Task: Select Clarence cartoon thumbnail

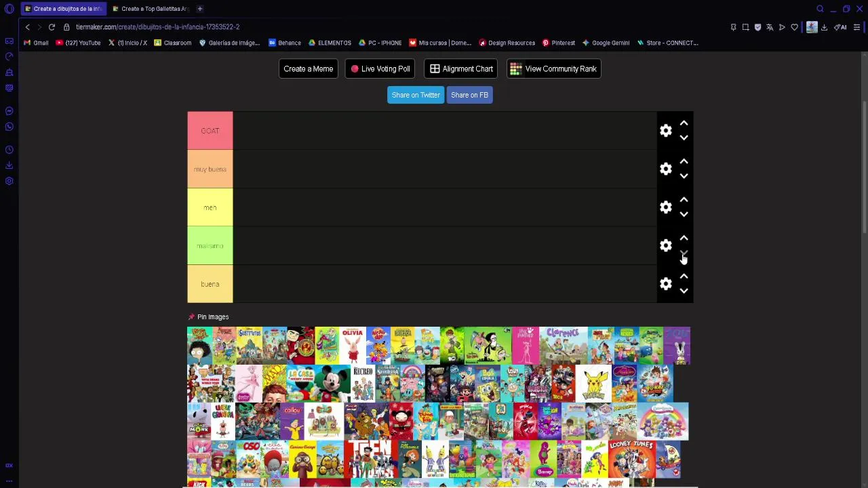Action: click(x=563, y=346)
